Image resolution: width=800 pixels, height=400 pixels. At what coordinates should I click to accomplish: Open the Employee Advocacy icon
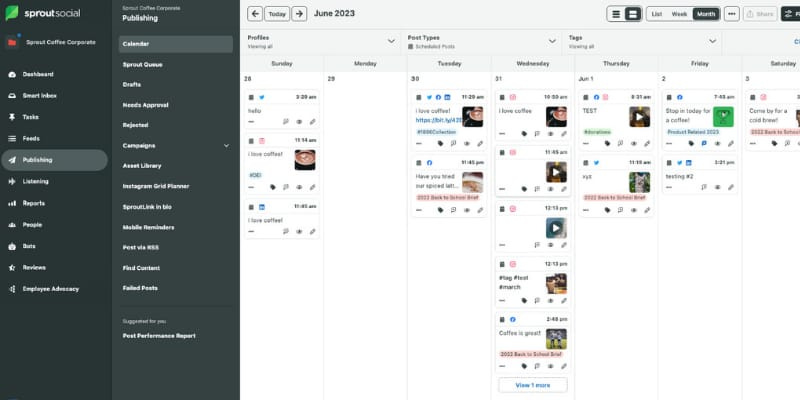click(x=12, y=289)
